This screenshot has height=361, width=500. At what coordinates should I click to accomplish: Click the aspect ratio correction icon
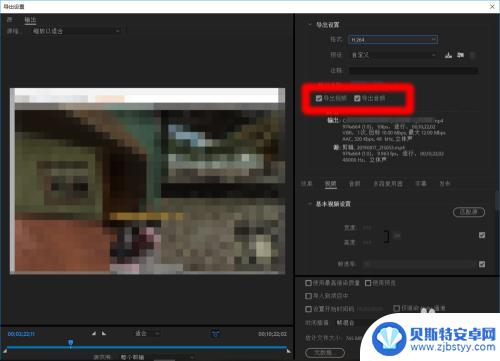pyautogui.click(x=216, y=333)
